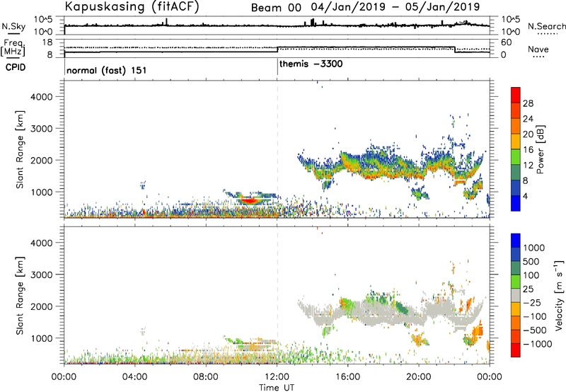Screen dimensions: 566x392
Task: Select the red bottom segment of velocity colorbar
Action: coord(516,350)
